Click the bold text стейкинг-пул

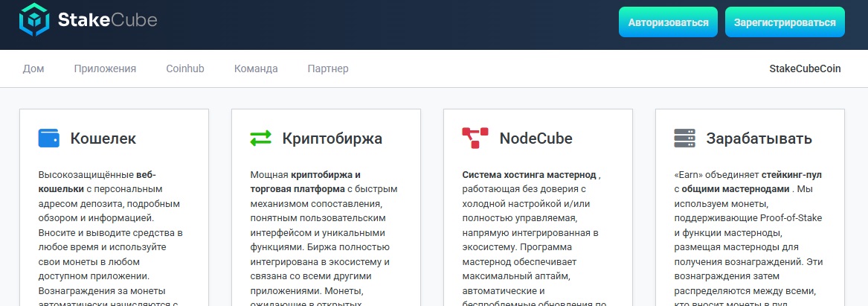tap(791, 175)
